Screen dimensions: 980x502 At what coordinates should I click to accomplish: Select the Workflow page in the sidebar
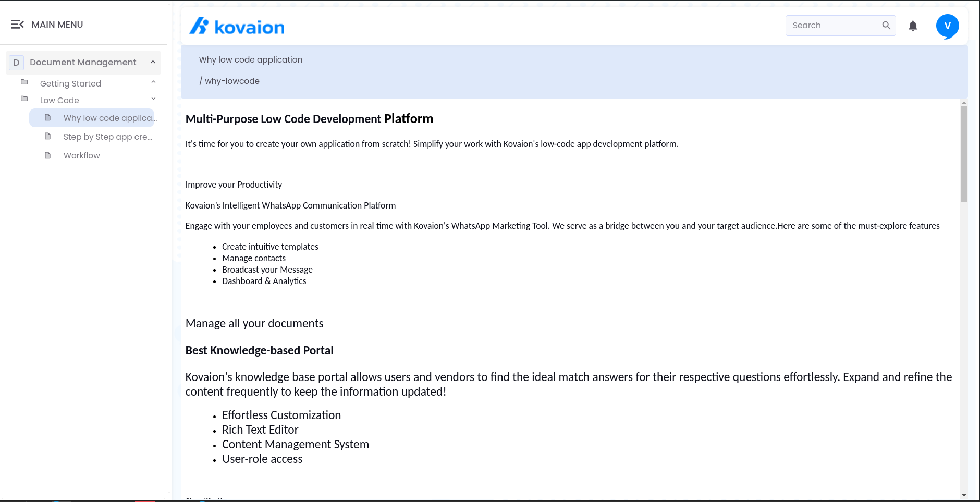pyautogui.click(x=81, y=155)
